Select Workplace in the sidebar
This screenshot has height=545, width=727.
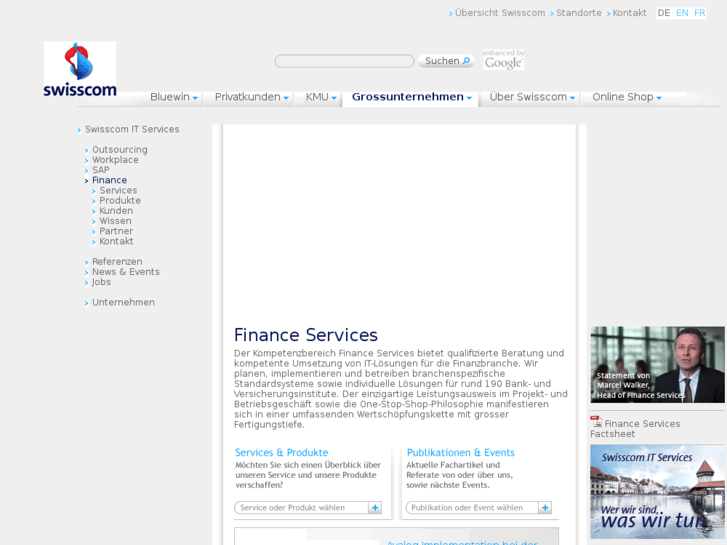click(x=115, y=160)
